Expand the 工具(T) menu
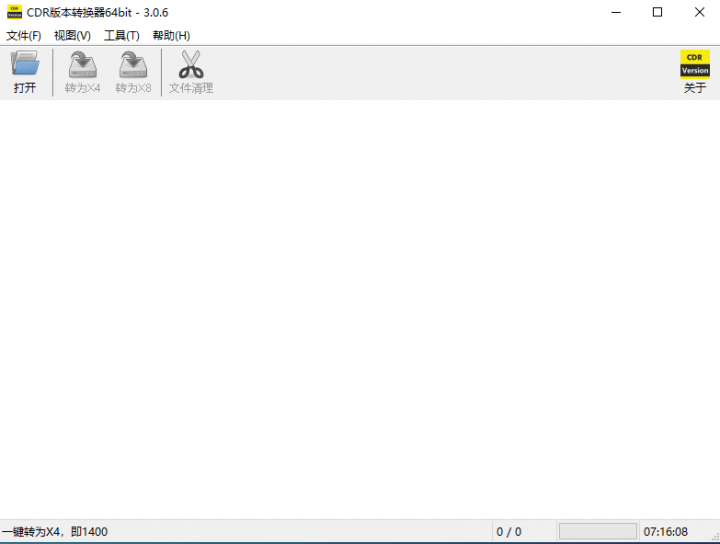The image size is (720, 544). click(x=122, y=35)
